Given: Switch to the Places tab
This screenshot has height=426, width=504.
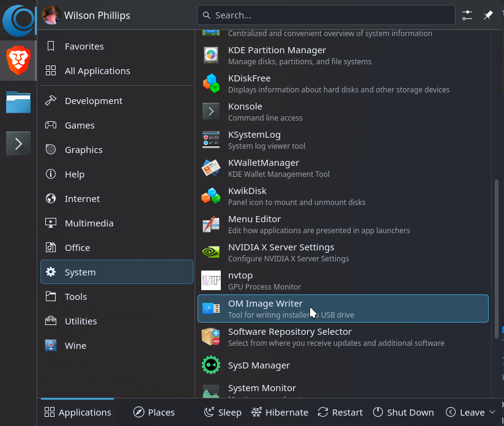Looking at the screenshot, I should coord(154,412).
